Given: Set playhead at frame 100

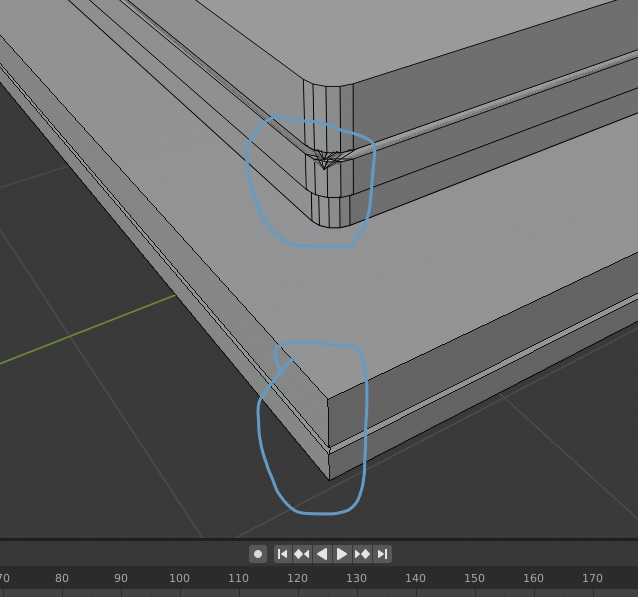Looking at the screenshot, I should point(179,578).
